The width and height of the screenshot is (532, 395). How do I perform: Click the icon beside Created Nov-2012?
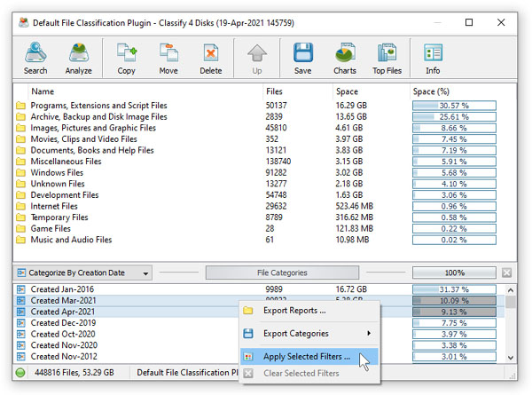21,357
